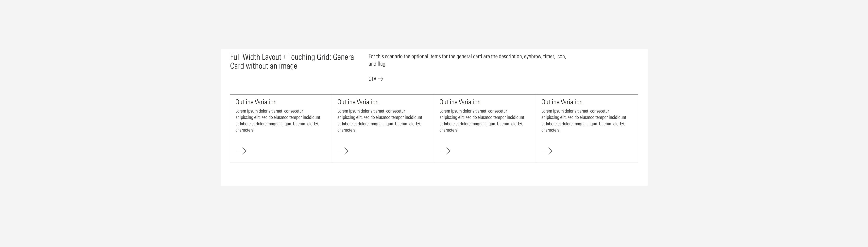This screenshot has height=247, width=868.
Task: Click the section title 'Full Width Layout + Touching Grid'
Action: (293, 61)
